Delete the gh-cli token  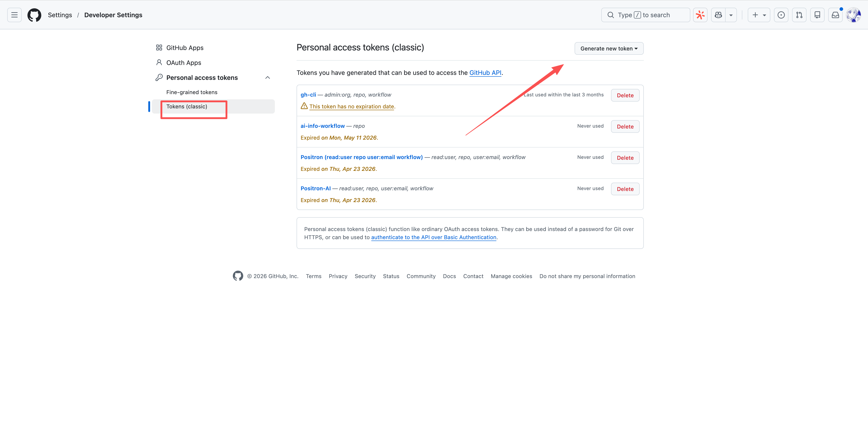coord(625,95)
